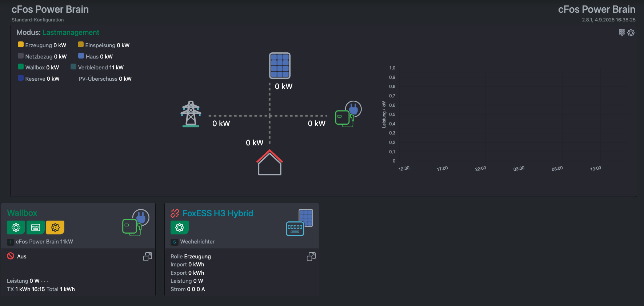Expand the Wallbox tile popup icon

pyautogui.click(x=148, y=257)
